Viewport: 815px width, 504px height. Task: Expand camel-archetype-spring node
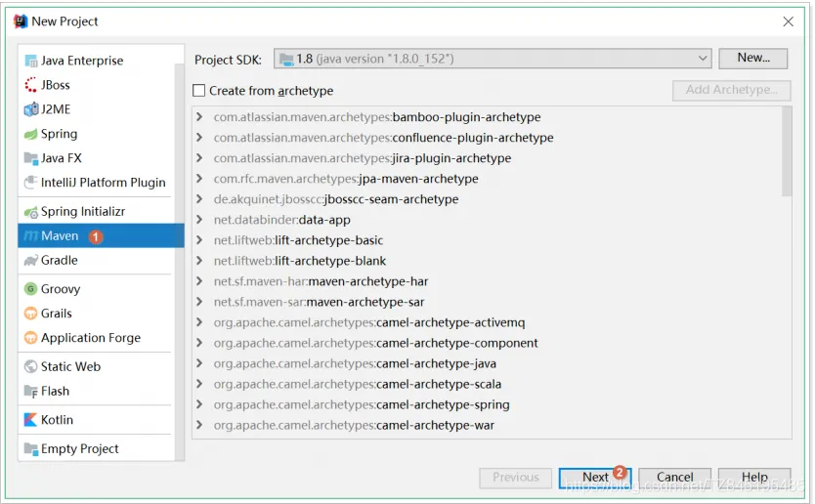(x=199, y=404)
